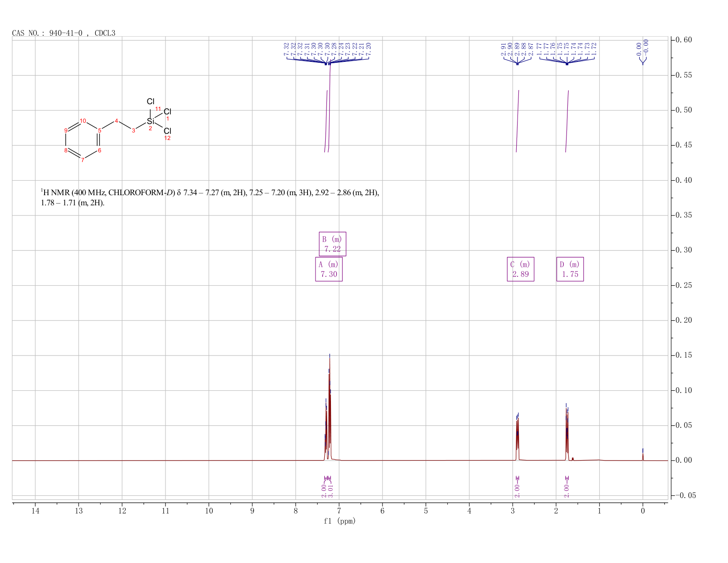Click ring atom label 8

point(66,150)
